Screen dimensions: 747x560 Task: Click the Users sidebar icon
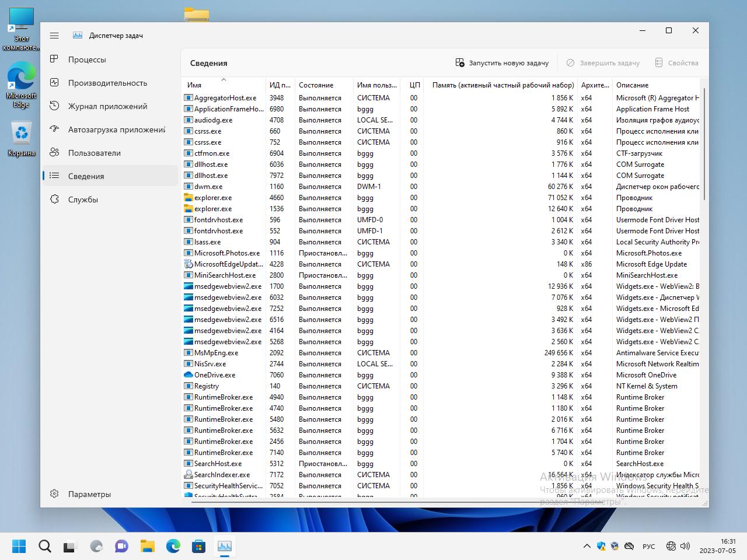pyautogui.click(x=54, y=153)
